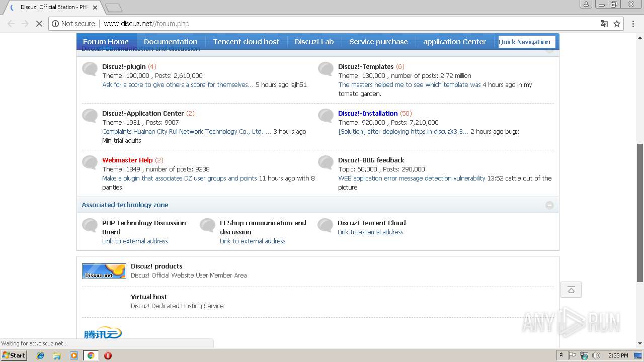Open Internet Explorer from the taskbar
This screenshot has width=644, height=362.
[40, 355]
